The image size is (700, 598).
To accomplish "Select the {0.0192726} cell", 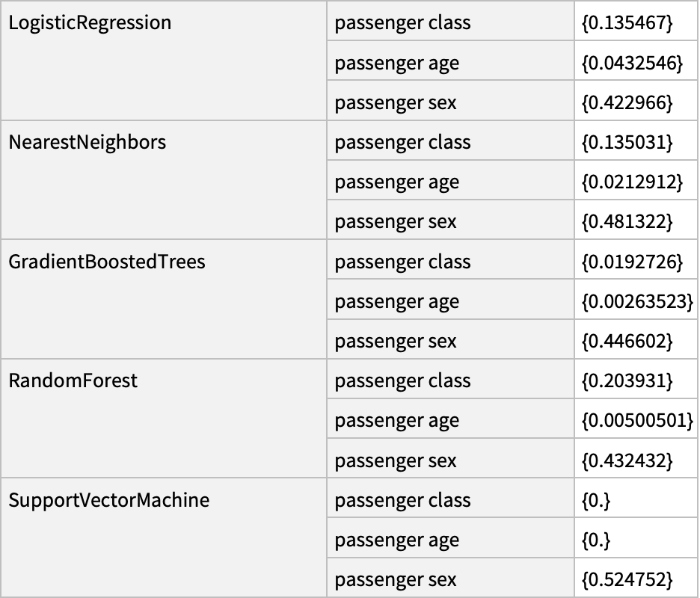I will [x=632, y=262].
